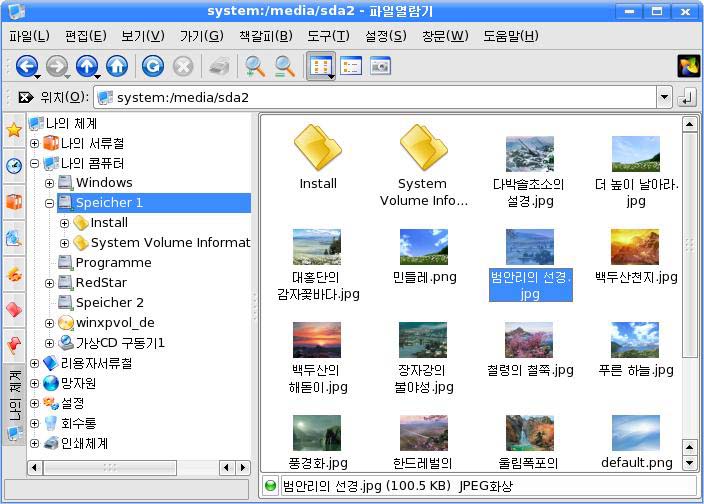Screen dimensions: 704x504
Task: Expand the 가상CD 구동기1 node
Action: point(49,343)
